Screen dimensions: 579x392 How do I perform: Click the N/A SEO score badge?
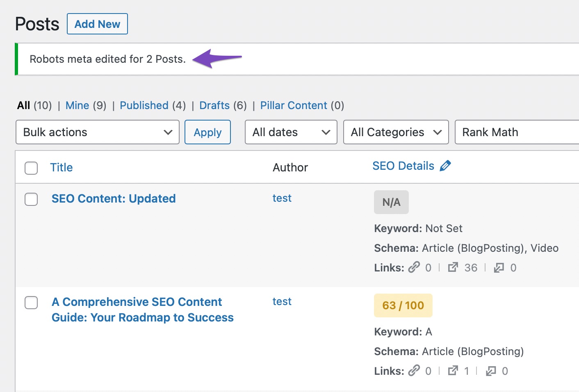[391, 202]
